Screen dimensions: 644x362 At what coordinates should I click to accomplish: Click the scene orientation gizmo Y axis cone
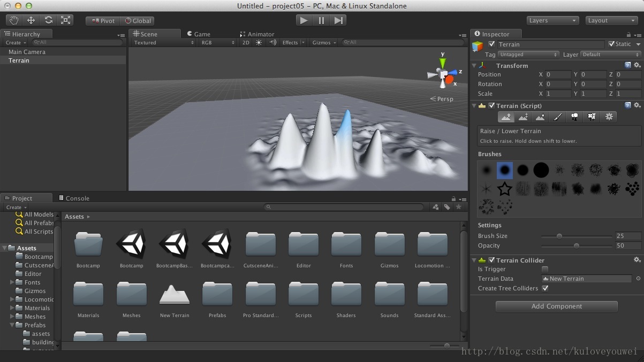point(443,63)
